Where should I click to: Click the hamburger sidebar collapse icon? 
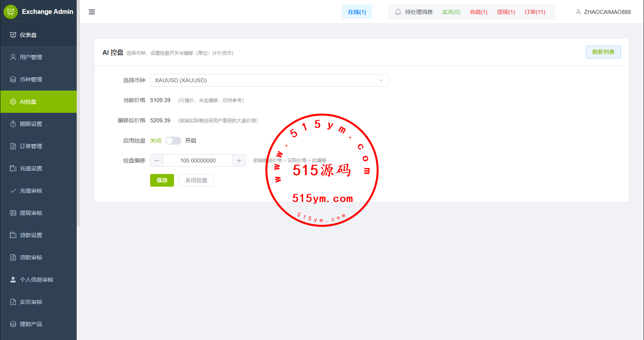92,12
